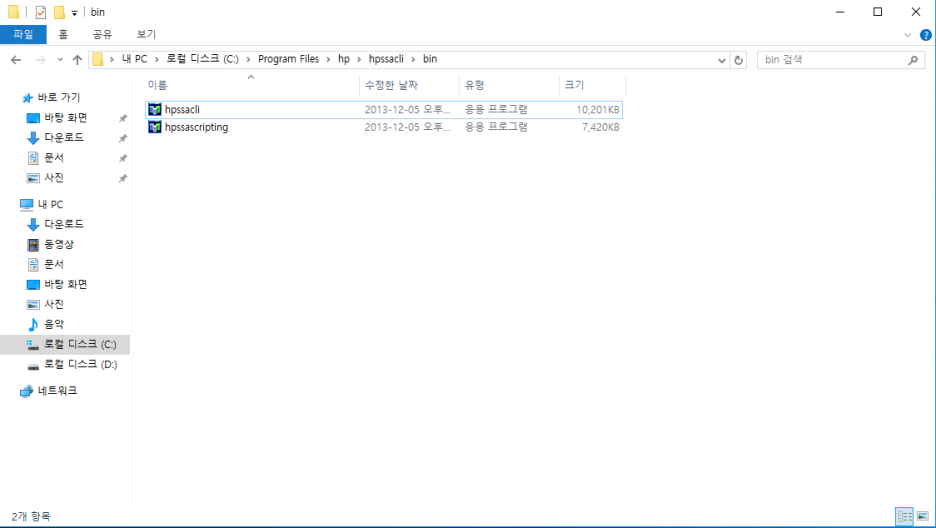
Task: Click the 10,201KB size cell
Action: pyautogui.click(x=598, y=110)
